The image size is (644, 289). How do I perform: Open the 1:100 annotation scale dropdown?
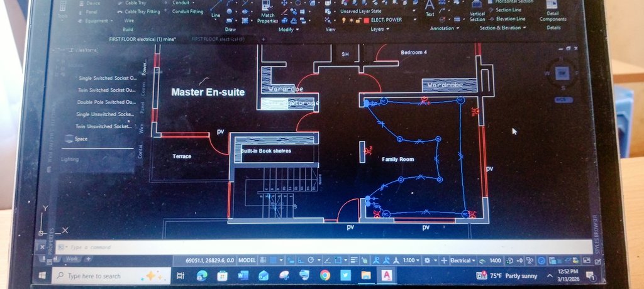point(411,260)
